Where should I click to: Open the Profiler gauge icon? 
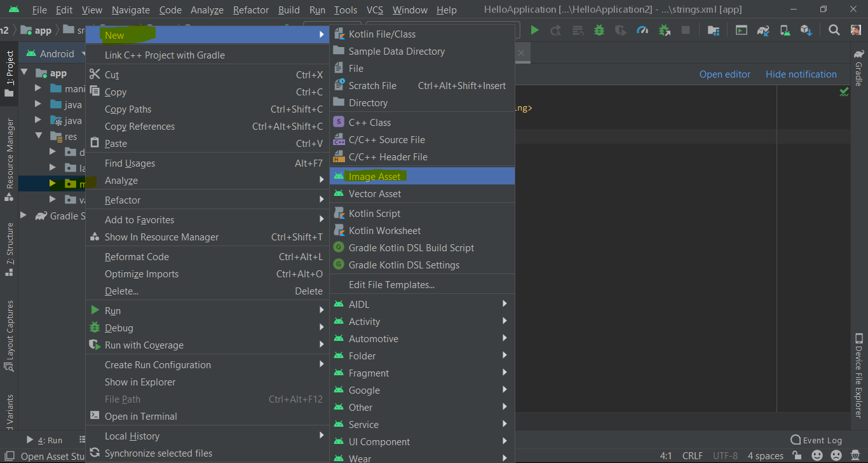642,30
